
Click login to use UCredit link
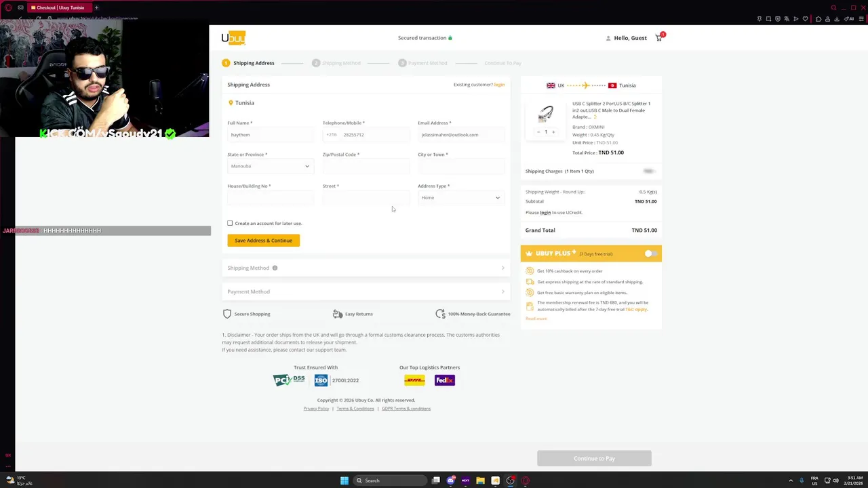(545, 213)
